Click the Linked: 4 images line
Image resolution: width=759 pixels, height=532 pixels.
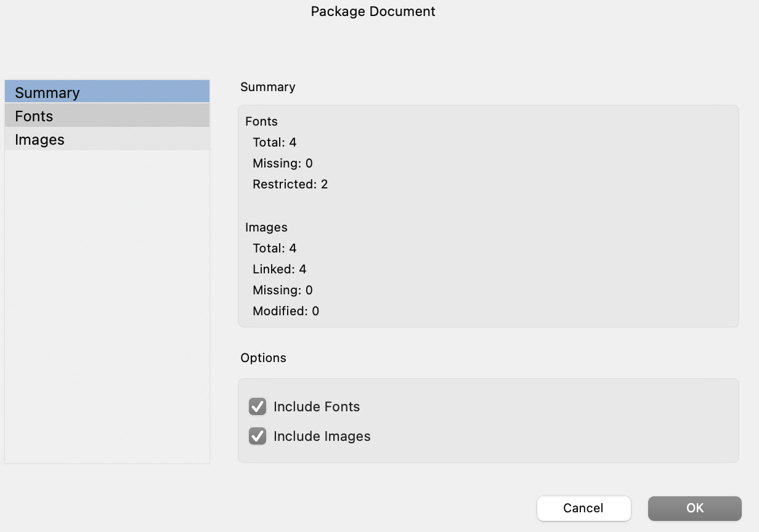click(x=280, y=269)
